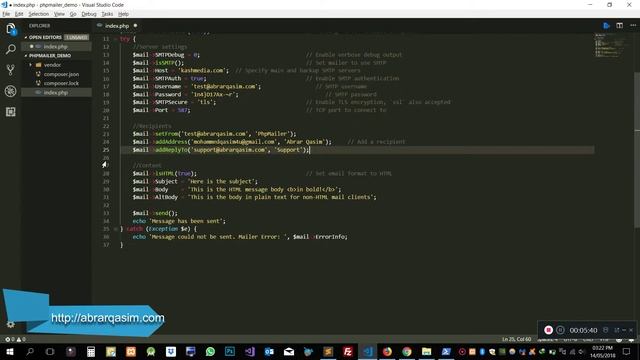Open the action center notifications icon
Screen dimensions: 640x360
627,351
